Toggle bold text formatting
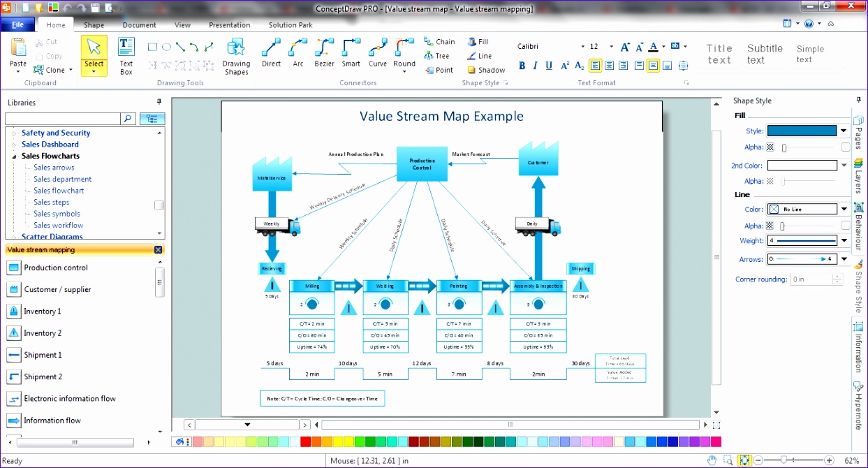The image size is (868, 468). point(522,65)
